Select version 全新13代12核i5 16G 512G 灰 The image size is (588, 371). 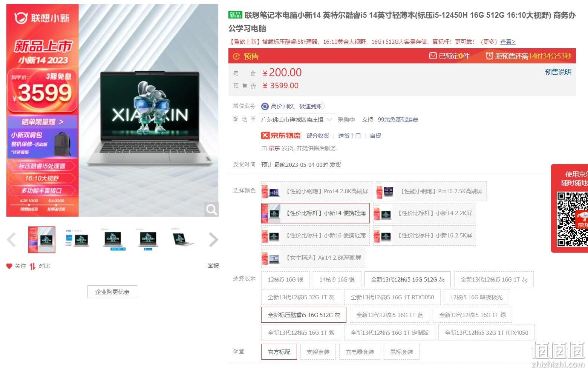[x=407, y=280]
